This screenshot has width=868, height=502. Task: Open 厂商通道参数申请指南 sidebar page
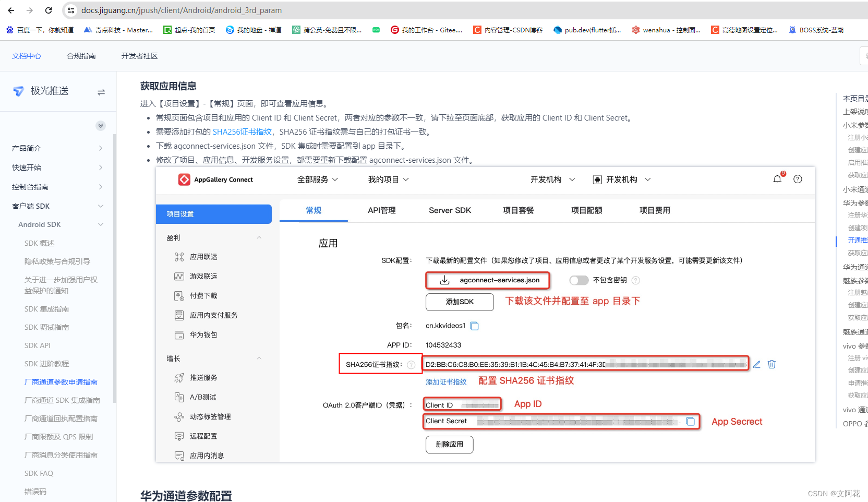click(61, 382)
